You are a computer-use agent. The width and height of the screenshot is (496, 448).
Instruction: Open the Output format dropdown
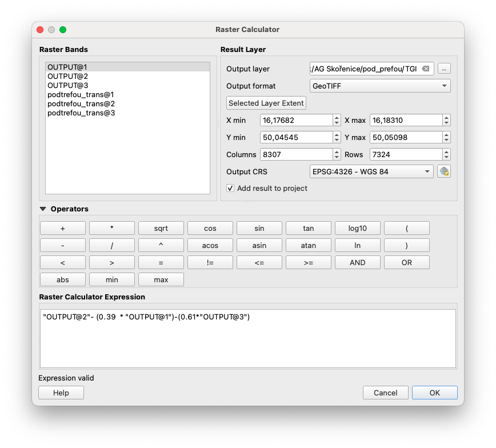pos(380,86)
